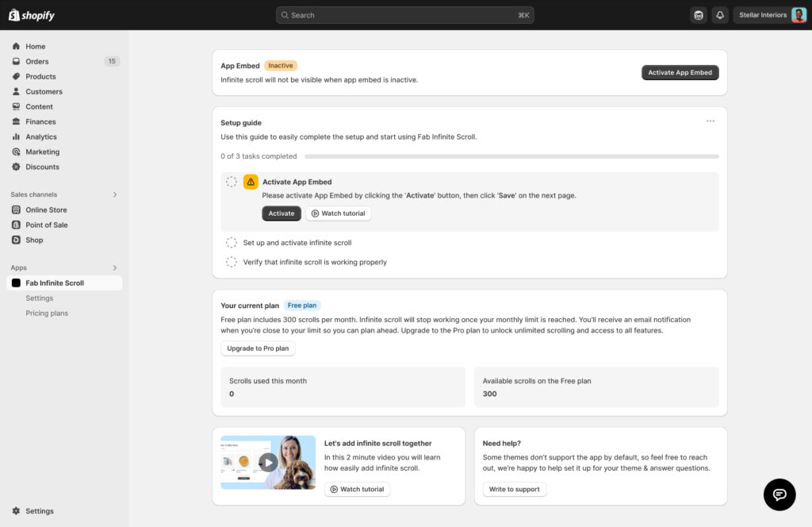
Task: Open Products via its tag icon
Action: [16, 76]
